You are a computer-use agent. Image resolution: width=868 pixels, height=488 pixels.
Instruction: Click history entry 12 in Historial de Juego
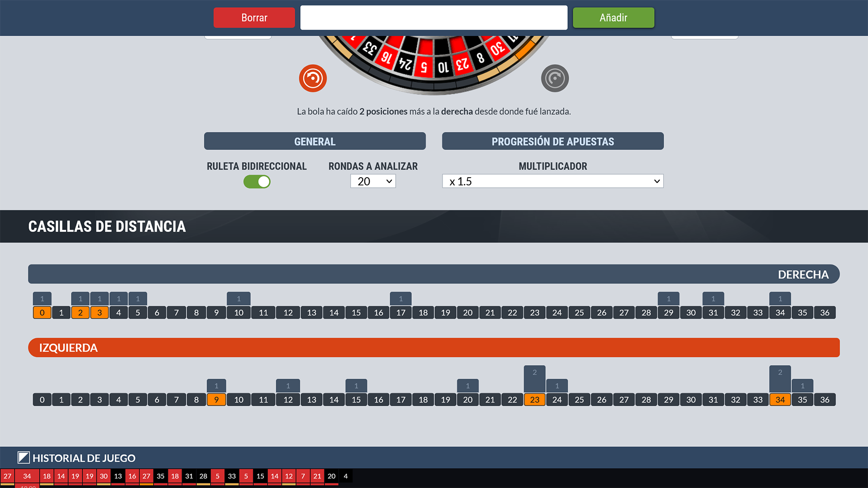[289, 476]
